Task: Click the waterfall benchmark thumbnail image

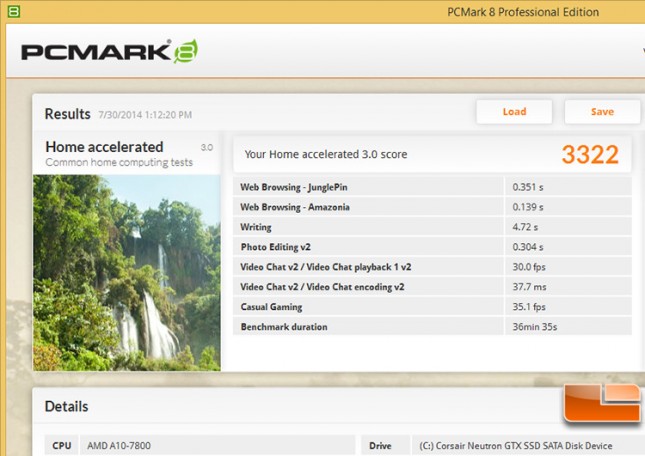Action: 127,273
